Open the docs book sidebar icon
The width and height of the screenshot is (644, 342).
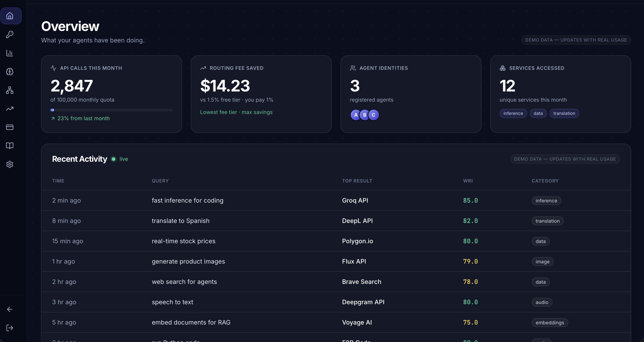click(10, 146)
